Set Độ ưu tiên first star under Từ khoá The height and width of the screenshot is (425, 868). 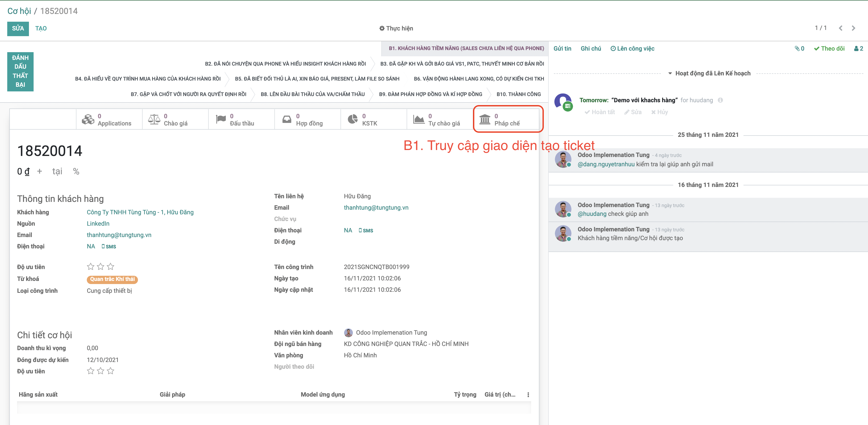click(90, 267)
